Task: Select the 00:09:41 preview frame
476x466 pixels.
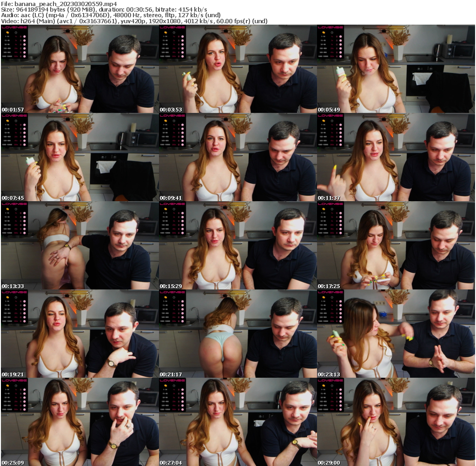Action: (x=238, y=157)
